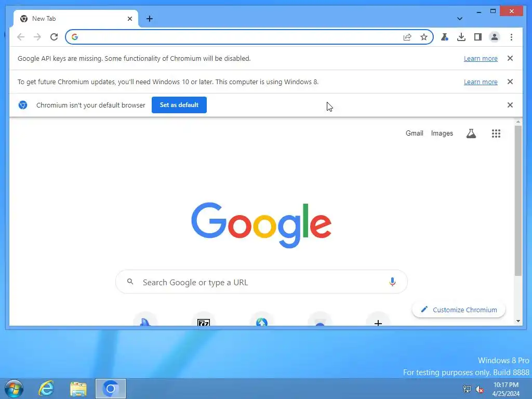Click the page scrollbar thumb
Image resolution: width=532 pixels, height=399 pixels.
click(518, 200)
